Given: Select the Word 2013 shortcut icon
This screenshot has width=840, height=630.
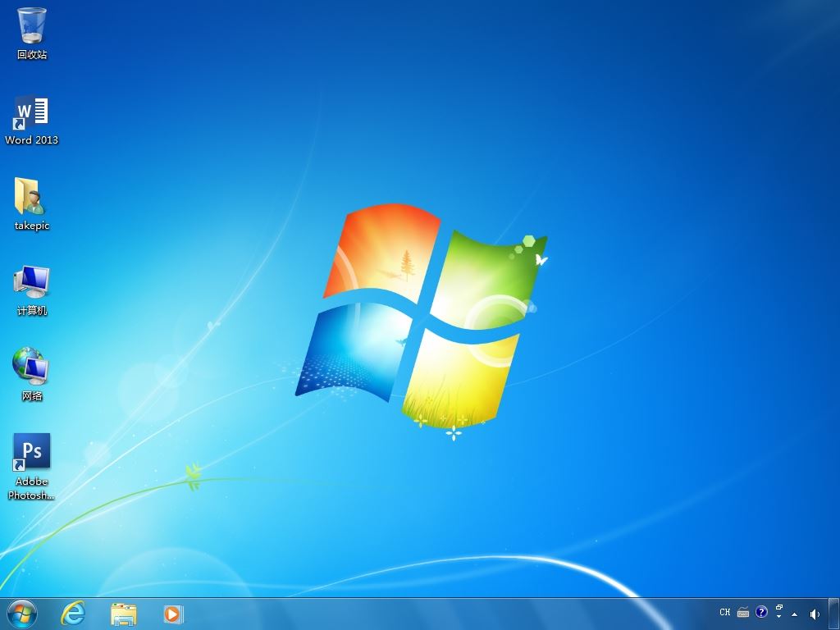Looking at the screenshot, I should (x=31, y=113).
